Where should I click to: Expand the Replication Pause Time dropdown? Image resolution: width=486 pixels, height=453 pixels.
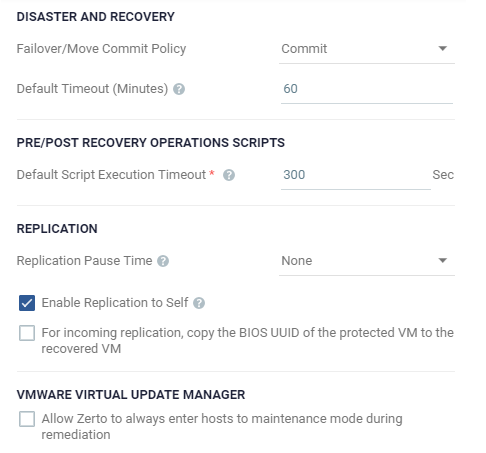click(367, 261)
